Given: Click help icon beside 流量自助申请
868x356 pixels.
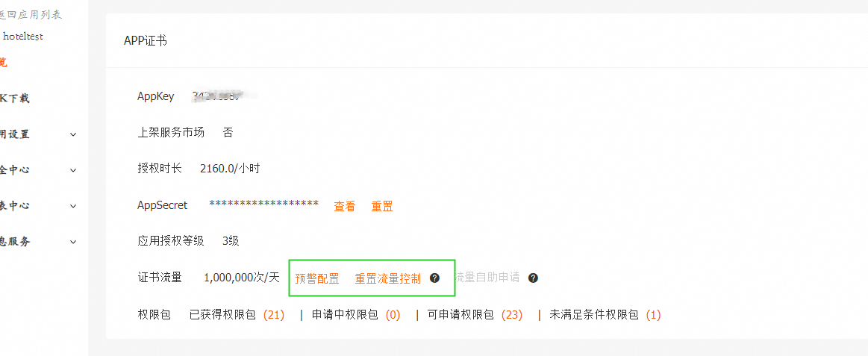Looking at the screenshot, I should (x=533, y=278).
